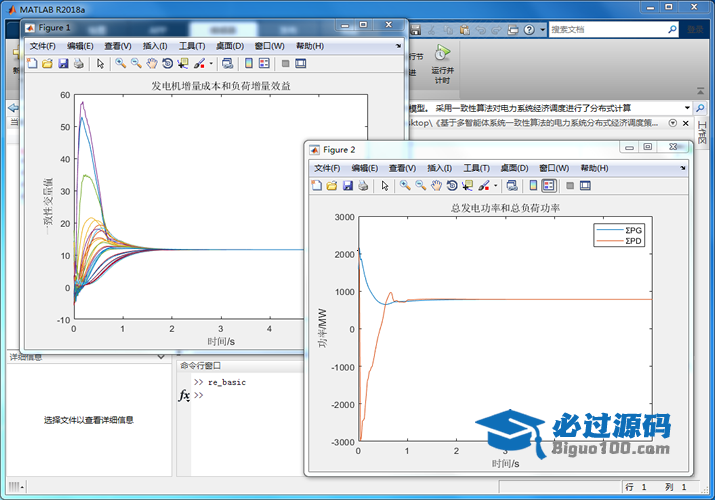Click Zoom In tool in Figure 1
The width and height of the screenshot is (715, 500).
120,63
